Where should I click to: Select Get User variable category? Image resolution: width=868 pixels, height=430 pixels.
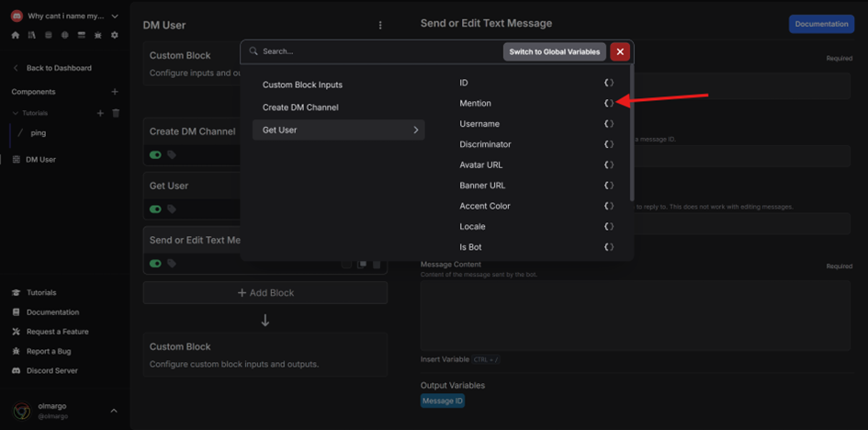coord(338,130)
